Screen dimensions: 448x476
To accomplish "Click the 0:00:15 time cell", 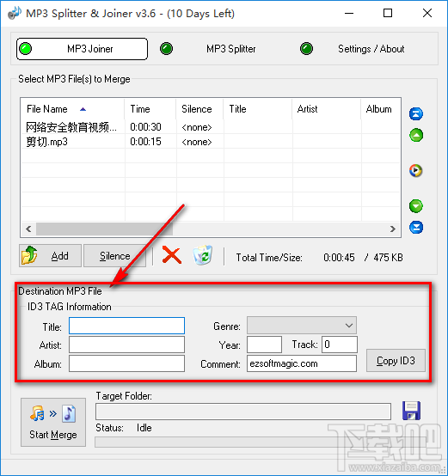I will 145,142.
